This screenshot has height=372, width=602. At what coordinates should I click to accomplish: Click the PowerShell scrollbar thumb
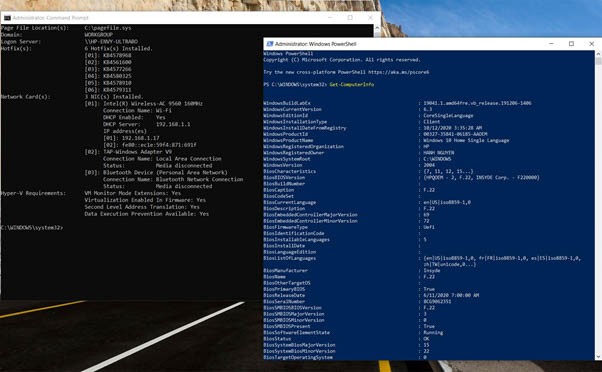tap(598, 61)
